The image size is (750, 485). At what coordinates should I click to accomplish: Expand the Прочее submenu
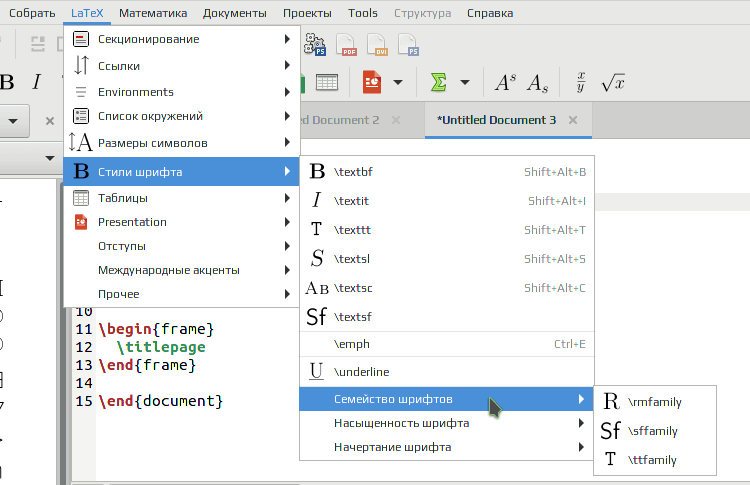pyautogui.click(x=182, y=294)
